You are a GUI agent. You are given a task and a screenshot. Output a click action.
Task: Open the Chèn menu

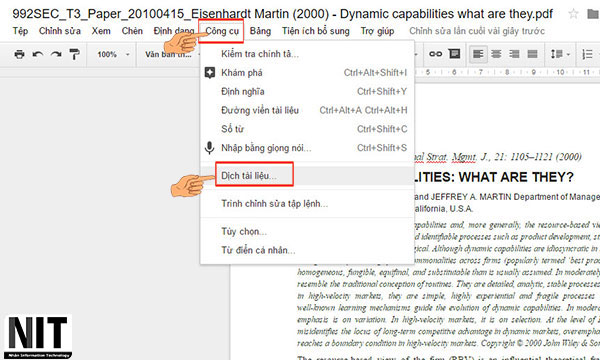click(132, 31)
